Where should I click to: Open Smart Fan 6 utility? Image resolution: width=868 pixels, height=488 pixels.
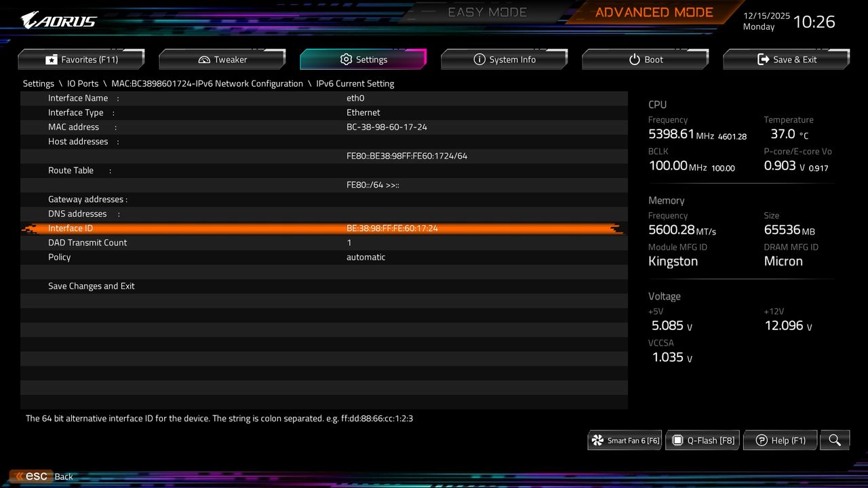(625, 440)
